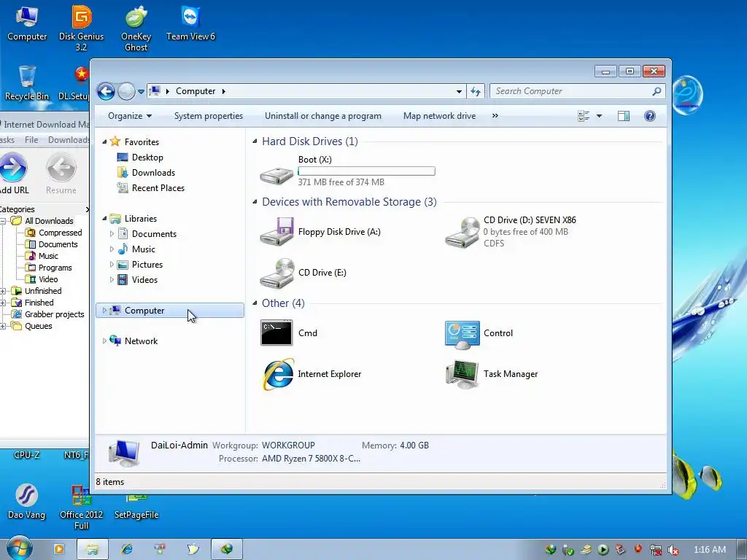Click the clock showing 1:16 AM
This screenshot has height=560, width=747.
point(710,550)
